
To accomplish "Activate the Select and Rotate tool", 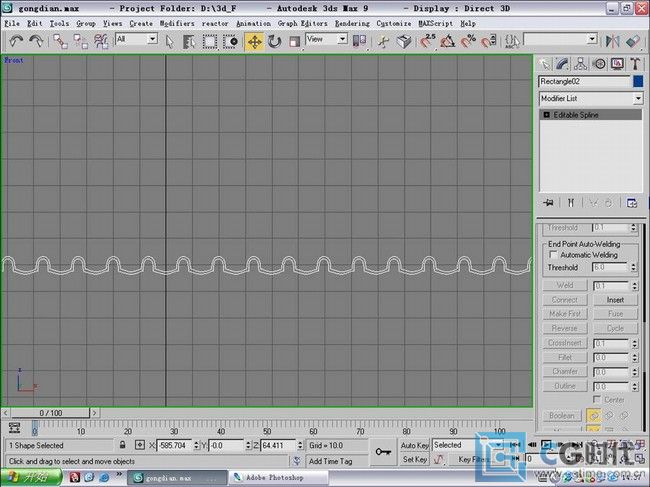I will pyautogui.click(x=274, y=41).
